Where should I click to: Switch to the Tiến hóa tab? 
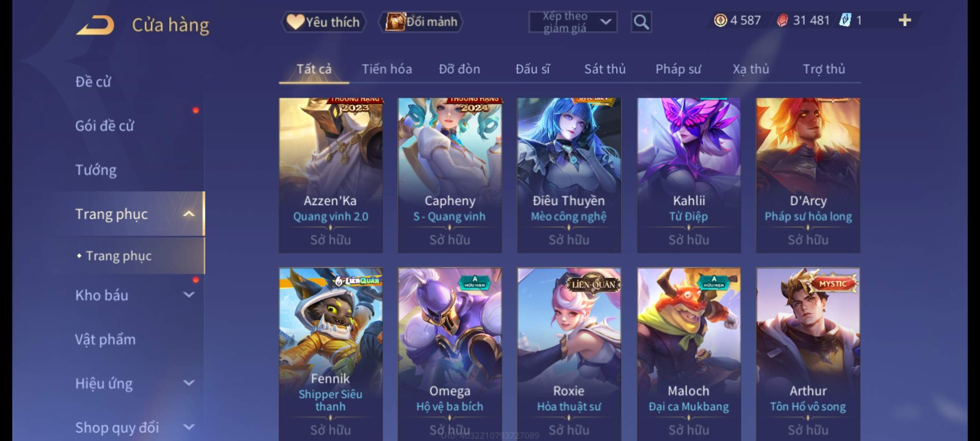[387, 69]
